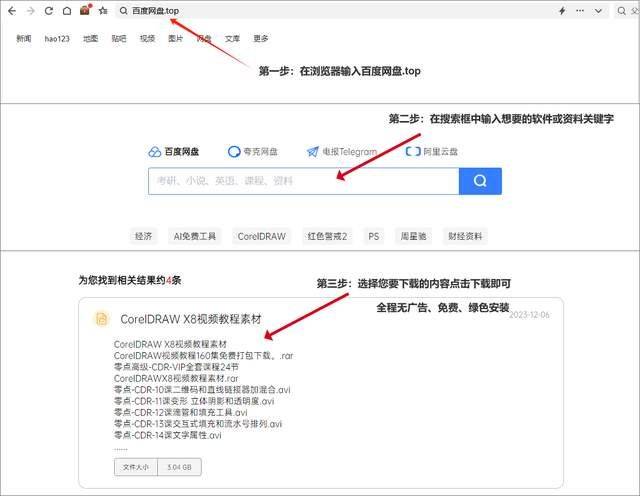Click the result date 2023-12-06

point(529,315)
